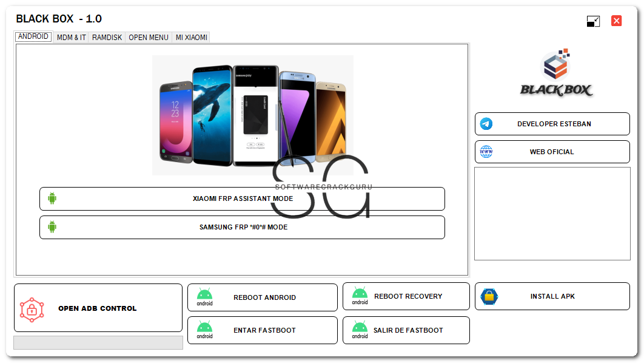Click the Install APK shopping bag icon
Image resolution: width=644 pixels, height=363 pixels.
[x=489, y=296]
